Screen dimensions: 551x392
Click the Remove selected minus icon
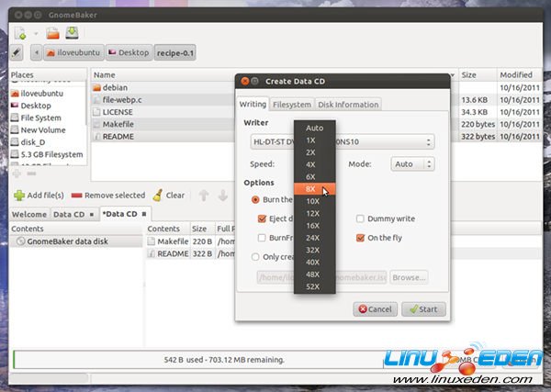(x=76, y=196)
